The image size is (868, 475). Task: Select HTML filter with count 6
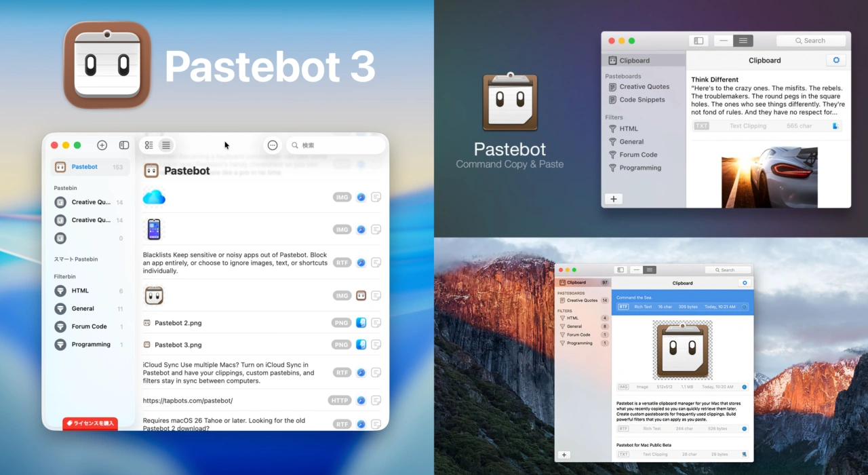(90, 291)
